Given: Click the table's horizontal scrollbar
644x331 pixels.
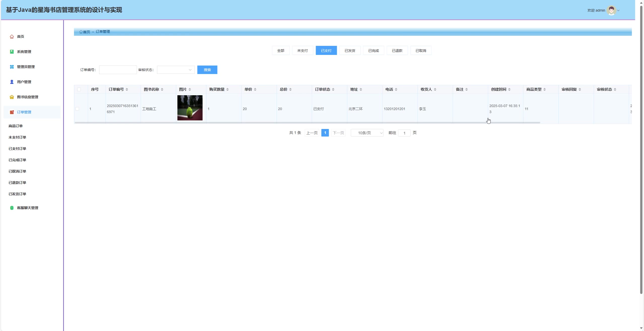Looking at the screenshot, I should (x=307, y=123).
